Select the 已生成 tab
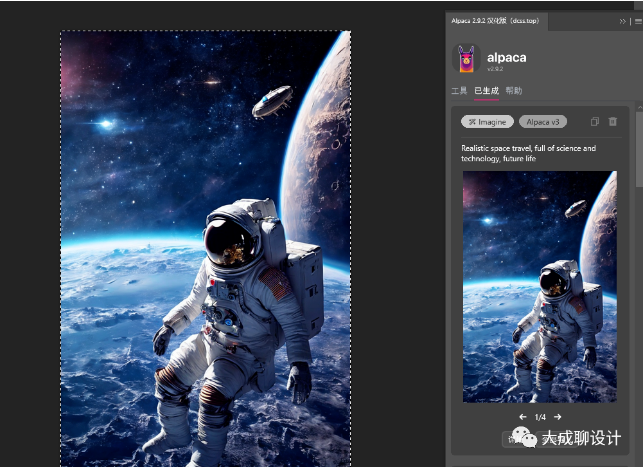This screenshot has width=643, height=468. [x=486, y=91]
